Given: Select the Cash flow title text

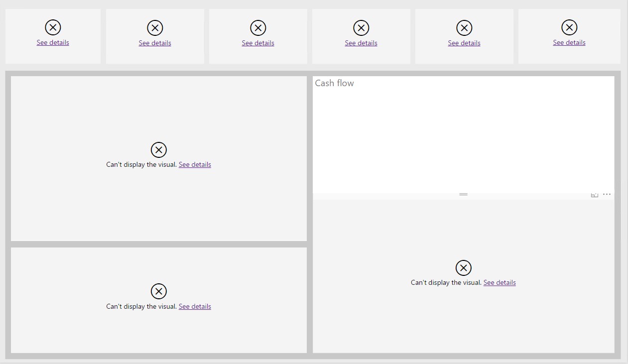Looking at the screenshot, I should [334, 83].
